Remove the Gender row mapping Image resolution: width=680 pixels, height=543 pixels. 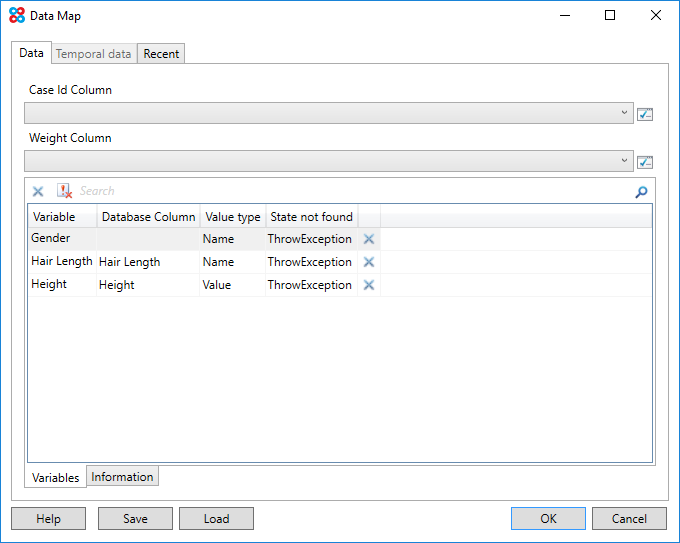(x=368, y=240)
